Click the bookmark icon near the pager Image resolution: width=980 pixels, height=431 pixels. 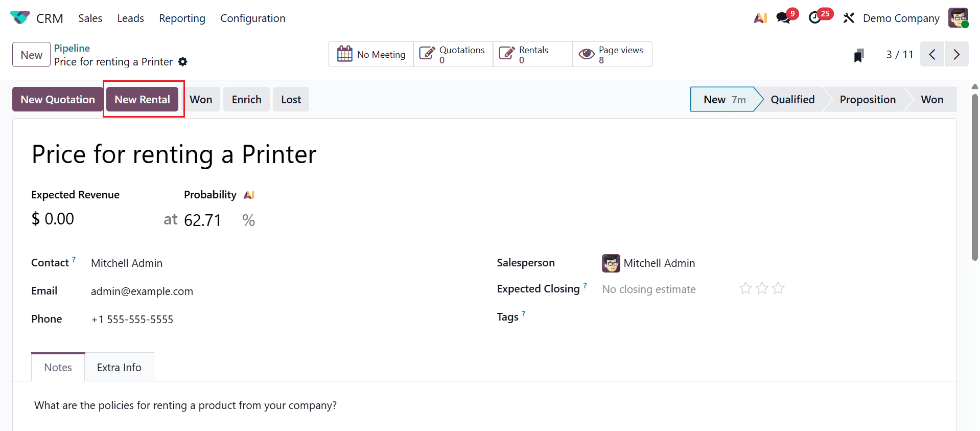[x=859, y=54]
